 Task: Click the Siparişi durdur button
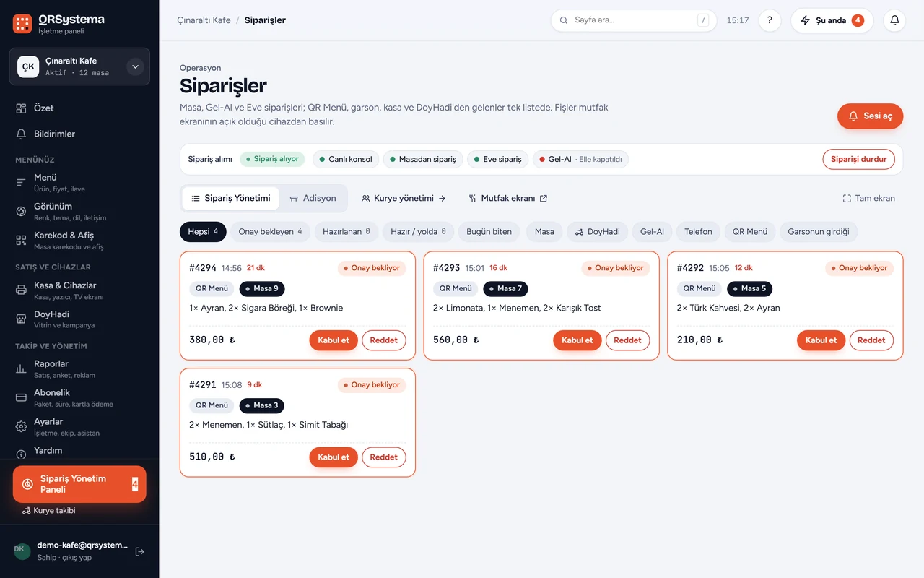(858, 159)
